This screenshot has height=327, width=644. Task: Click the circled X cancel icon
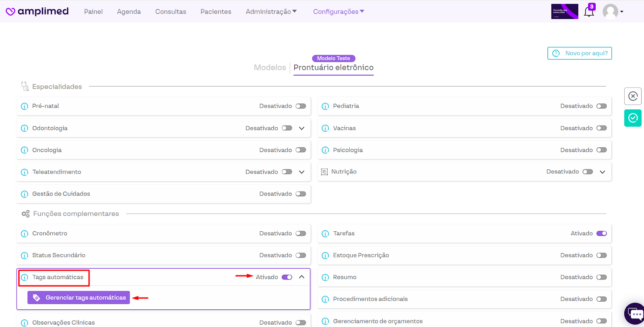pyautogui.click(x=633, y=96)
